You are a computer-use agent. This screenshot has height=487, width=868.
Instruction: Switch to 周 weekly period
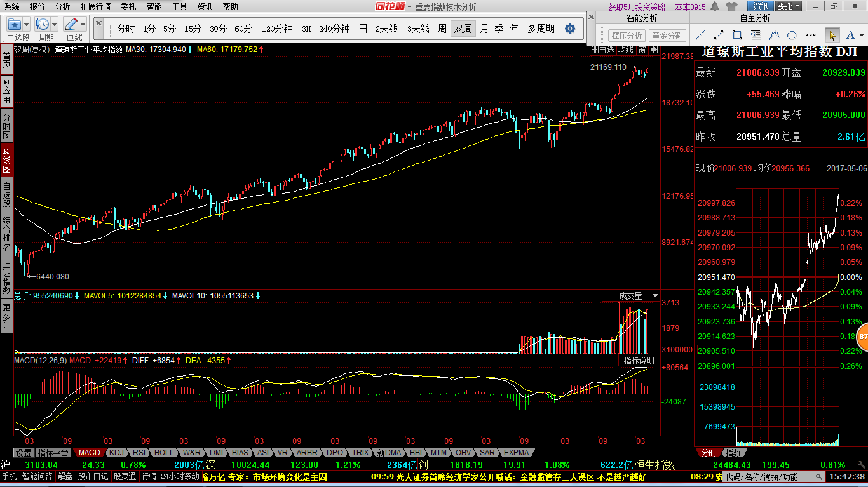tap(442, 29)
